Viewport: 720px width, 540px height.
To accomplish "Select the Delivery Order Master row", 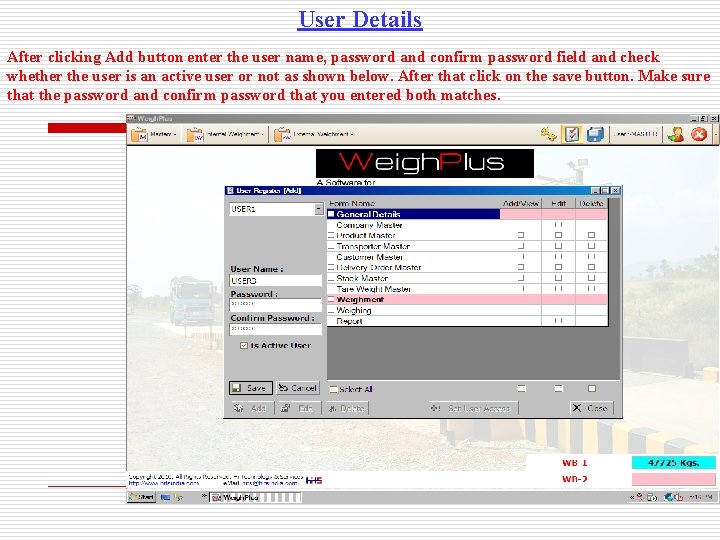I will coord(467,267).
